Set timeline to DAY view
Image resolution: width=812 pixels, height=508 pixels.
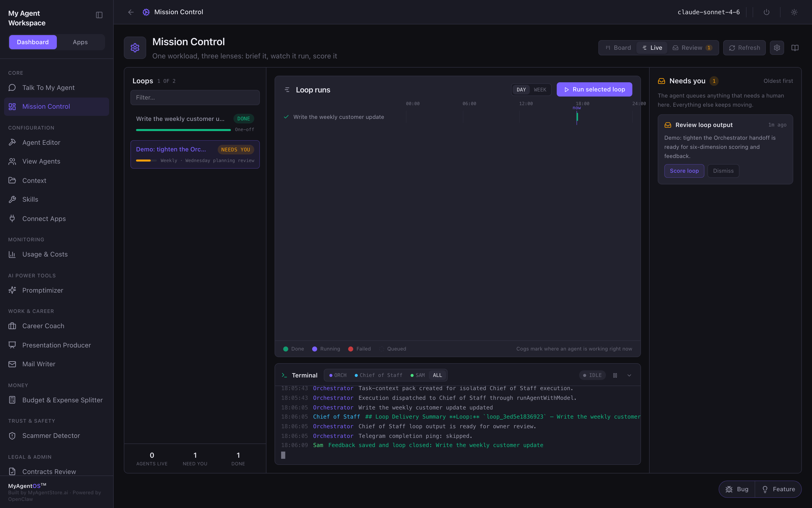click(521, 90)
